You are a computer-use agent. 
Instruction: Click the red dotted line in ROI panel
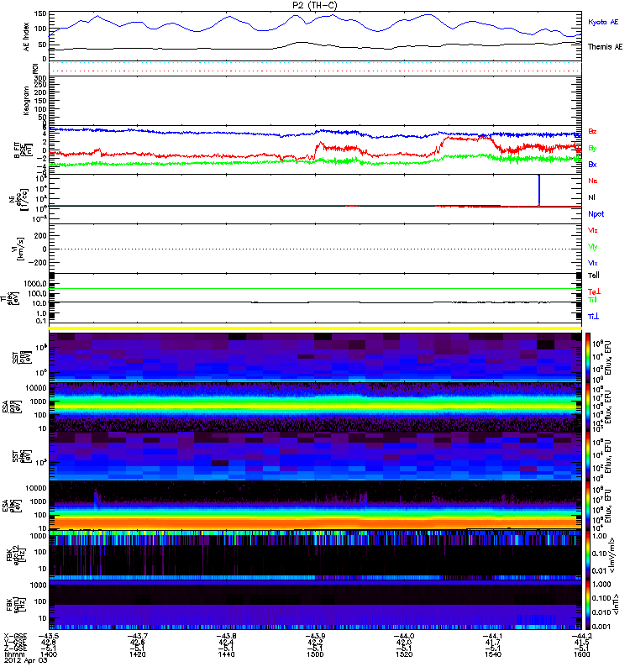(315, 71)
